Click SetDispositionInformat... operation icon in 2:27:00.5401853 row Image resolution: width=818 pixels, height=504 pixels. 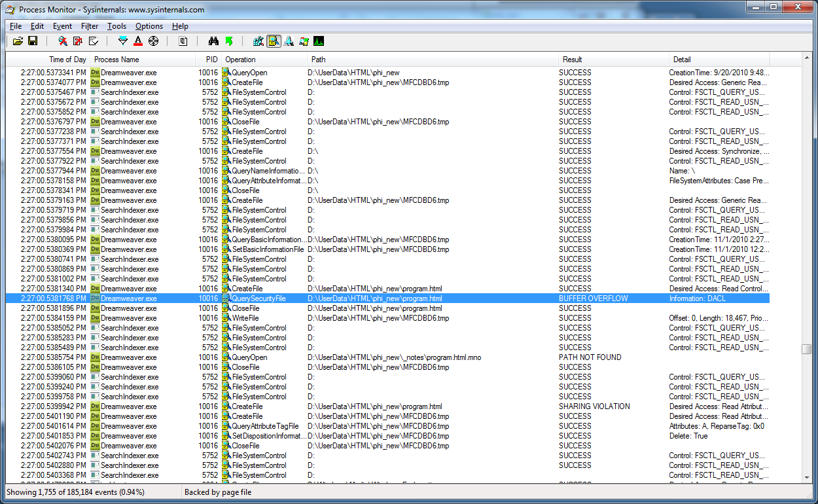coord(226,436)
